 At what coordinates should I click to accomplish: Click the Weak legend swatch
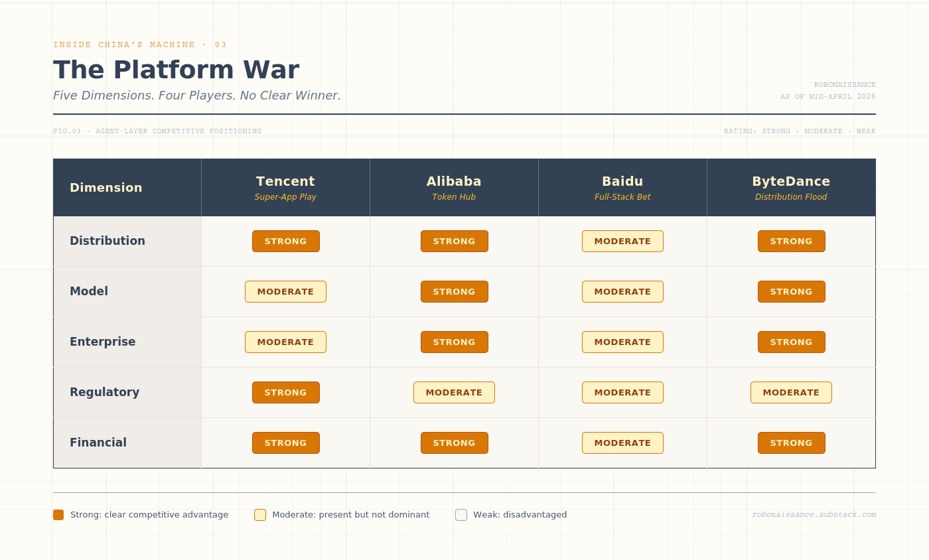point(461,515)
